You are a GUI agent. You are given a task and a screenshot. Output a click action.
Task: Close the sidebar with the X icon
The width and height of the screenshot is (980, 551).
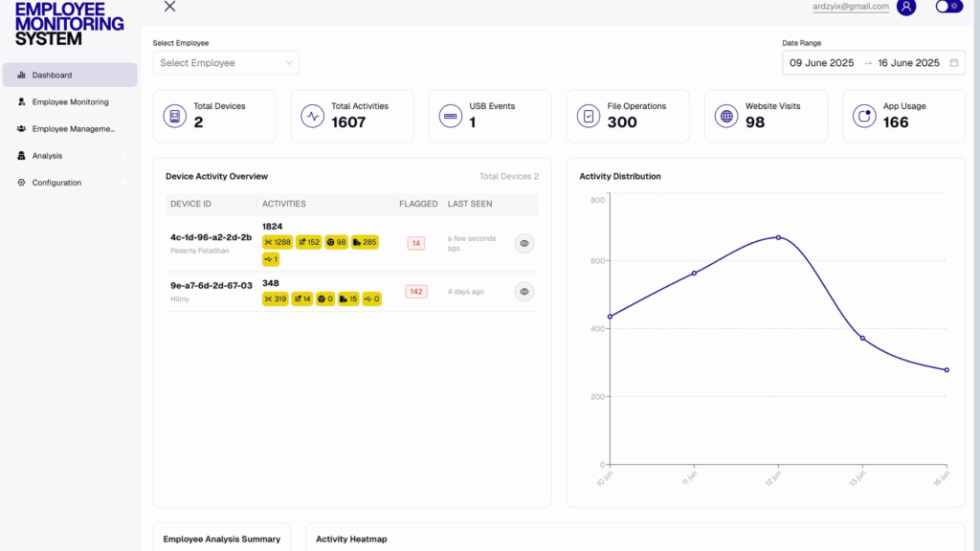[169, 7]
